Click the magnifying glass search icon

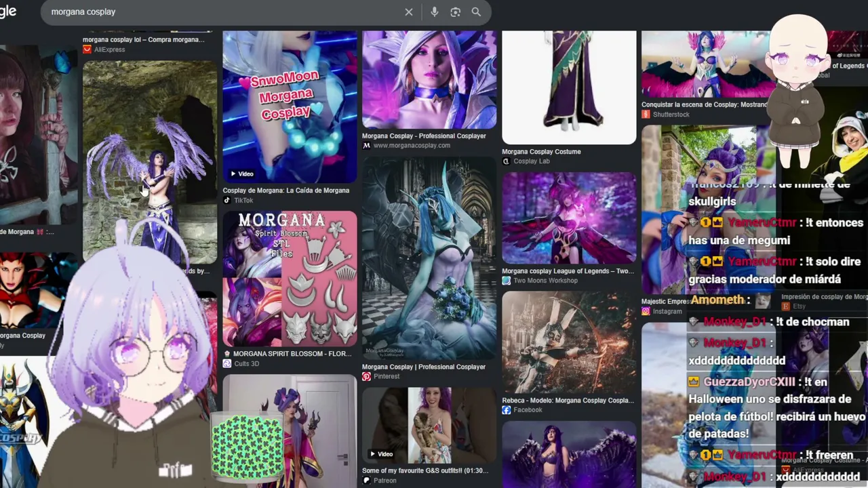pos(476,12)
